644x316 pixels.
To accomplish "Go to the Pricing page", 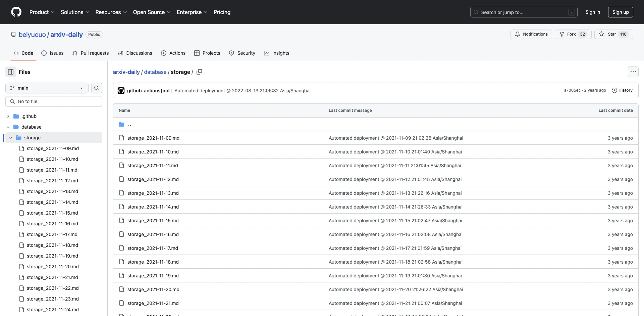I will [222, 12].
